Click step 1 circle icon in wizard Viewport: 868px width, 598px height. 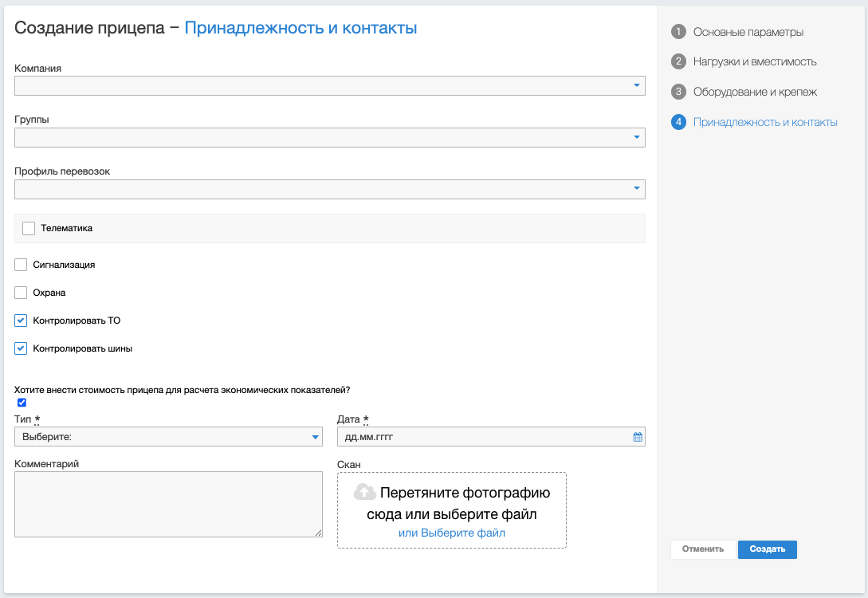(x=679, y=32)
